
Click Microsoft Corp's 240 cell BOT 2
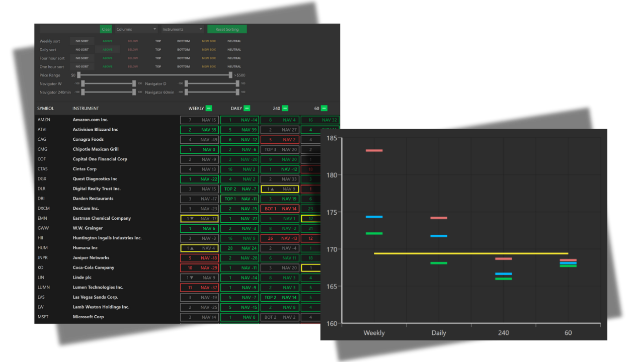pos(280,317)
